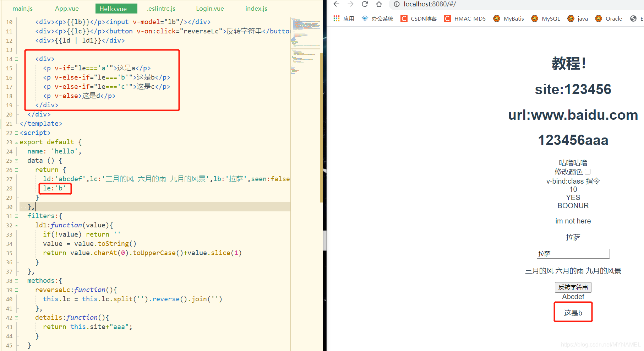Collapse the reverseLc fold at line 39
The image size is (644, 351).
[16, 290]
